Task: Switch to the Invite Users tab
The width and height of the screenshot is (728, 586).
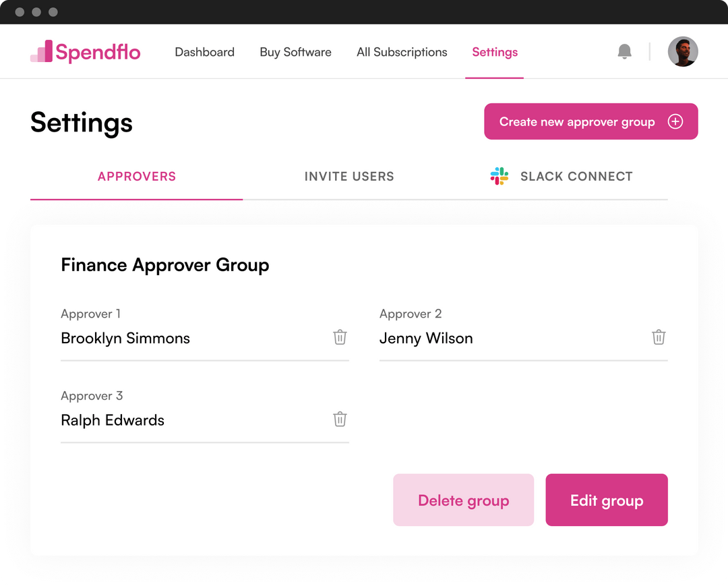Action: point(348,176)
